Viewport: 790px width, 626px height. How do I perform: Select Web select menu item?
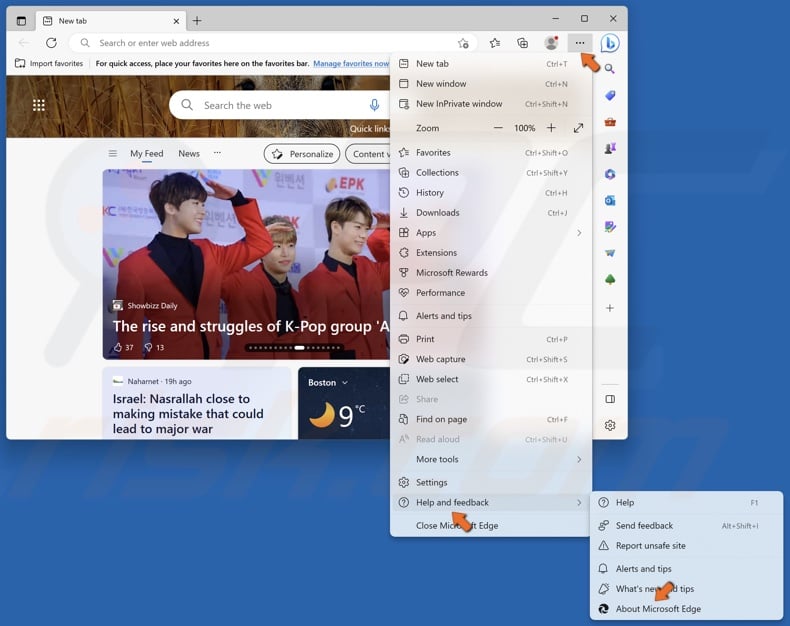point(491,379)
